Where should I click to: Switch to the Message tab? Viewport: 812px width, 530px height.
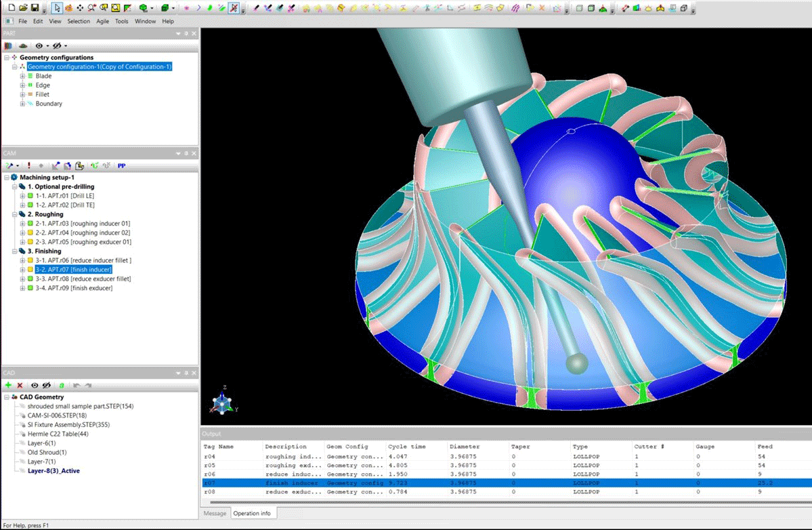click(x=215, y=513)
